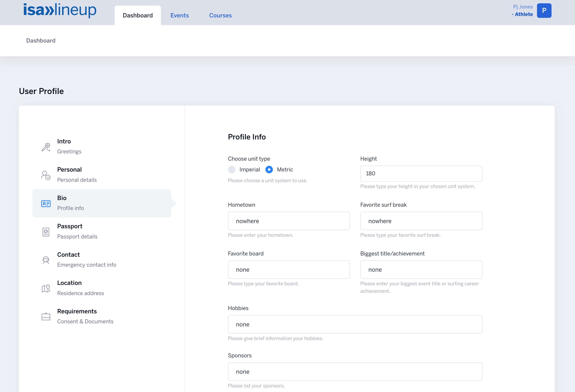
Task: Go to the Passport details step
Action: click(102, 232)
